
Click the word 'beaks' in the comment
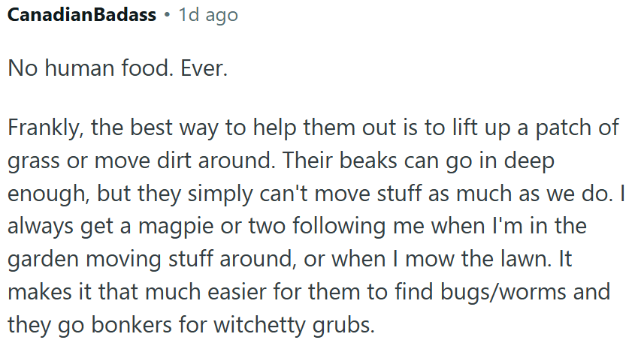coord(368,161)
